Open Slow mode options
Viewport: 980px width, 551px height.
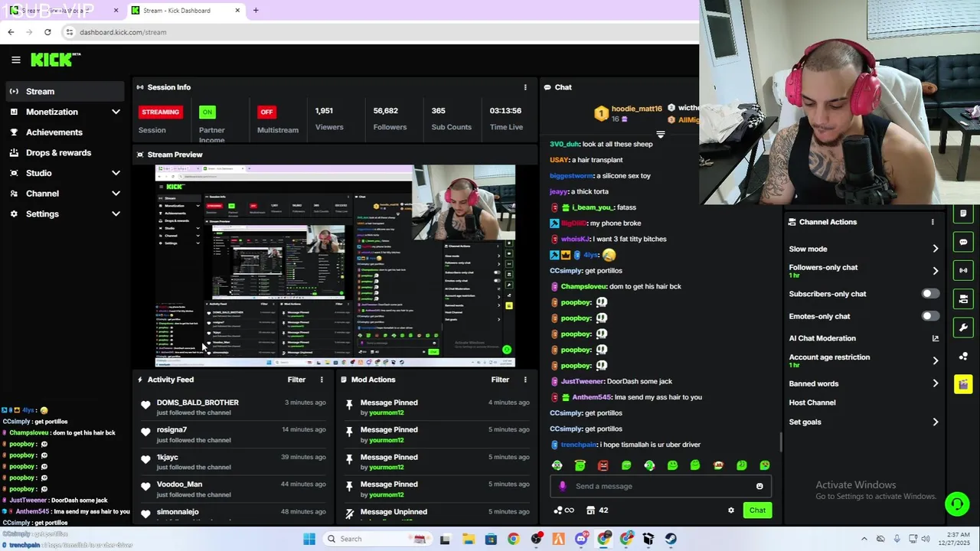pos(864,249)
